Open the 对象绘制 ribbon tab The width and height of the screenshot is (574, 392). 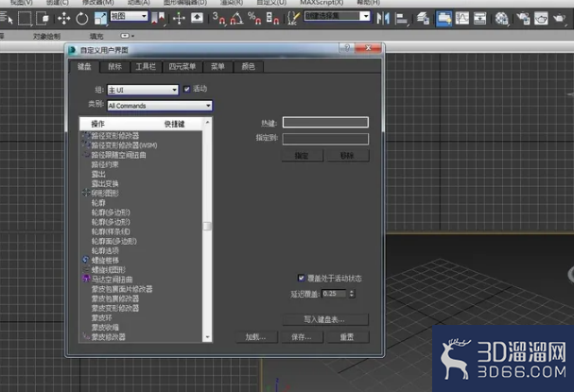(46, 36)
